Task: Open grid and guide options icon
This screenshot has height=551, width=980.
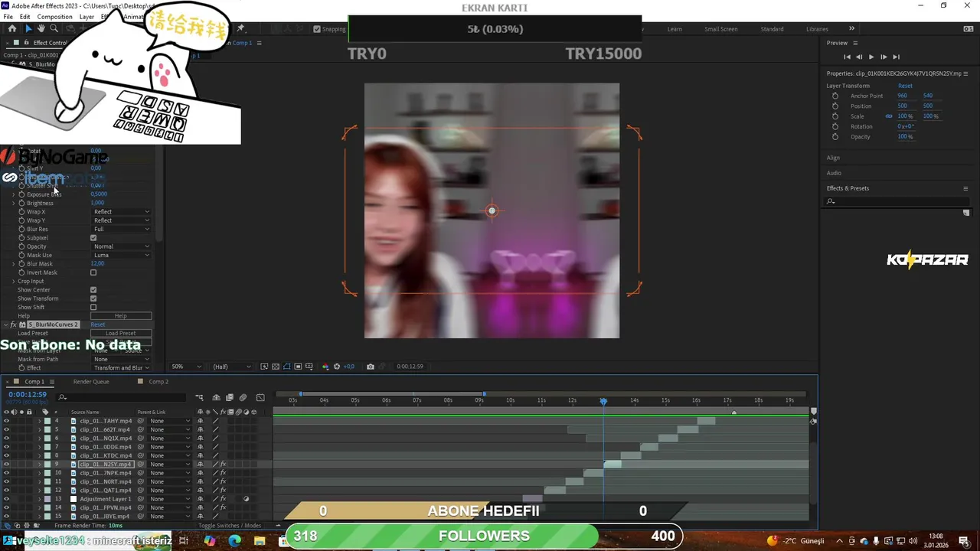Action: point(309,367)
